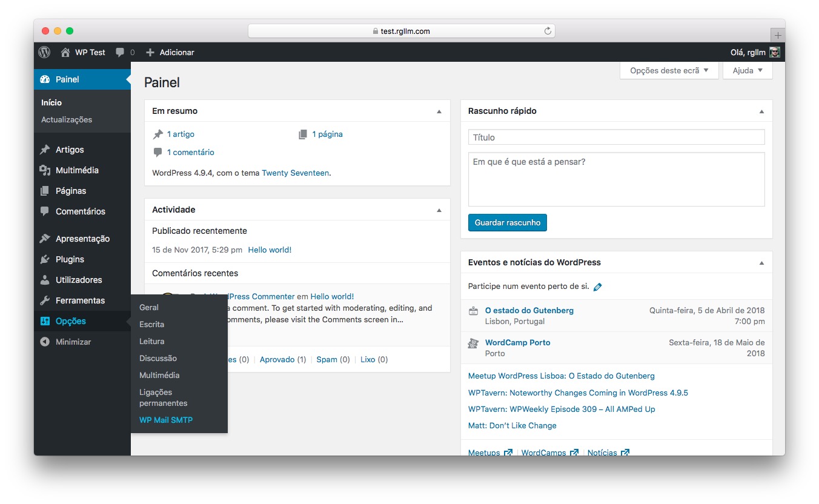Open Actualizações under Painel
This screenshot has width=819, height=504.
(67, 119)
